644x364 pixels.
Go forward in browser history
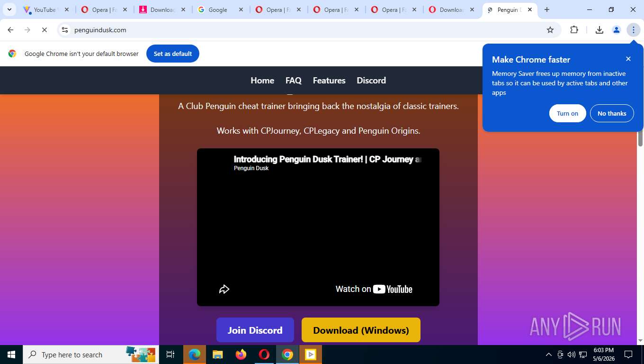[27, 30]
